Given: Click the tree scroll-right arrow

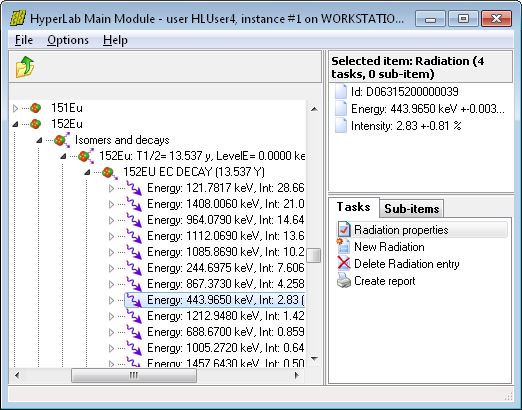Looking at the screenshot, I should (x=296, y=376).
